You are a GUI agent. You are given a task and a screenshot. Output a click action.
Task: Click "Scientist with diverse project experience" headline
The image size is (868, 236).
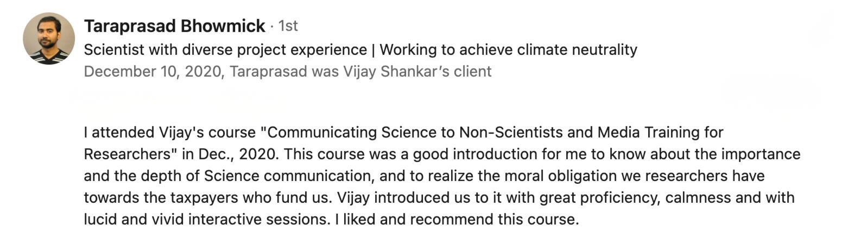(225, 49)
